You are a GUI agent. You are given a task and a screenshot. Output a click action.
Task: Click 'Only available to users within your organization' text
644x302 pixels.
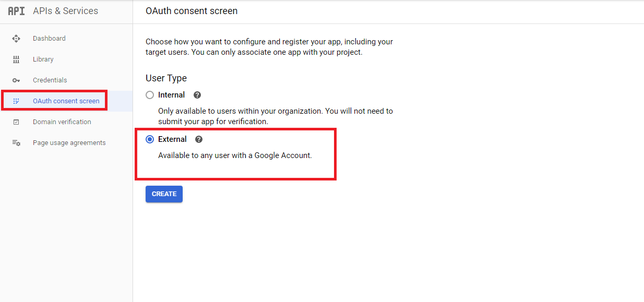[276, 116]
